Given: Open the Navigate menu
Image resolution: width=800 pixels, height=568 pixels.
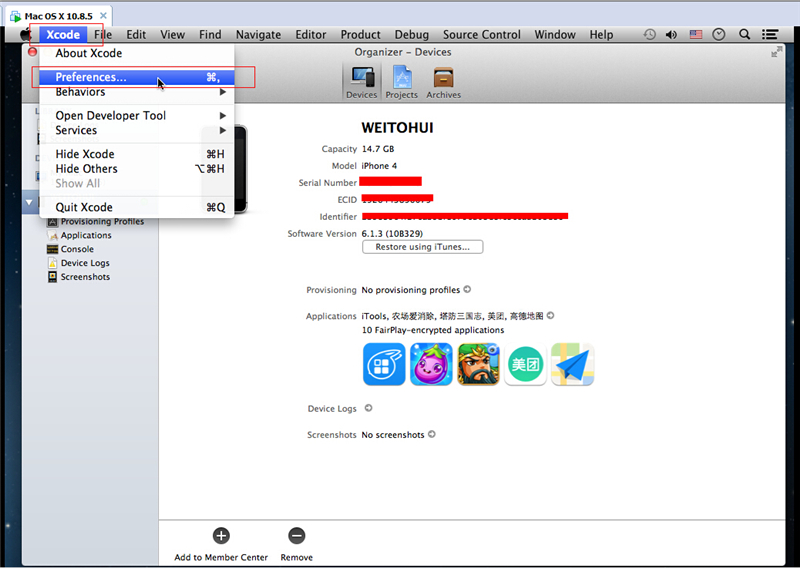Looking at the screenshot, I should pyautogui.click(x=258, y=34).
